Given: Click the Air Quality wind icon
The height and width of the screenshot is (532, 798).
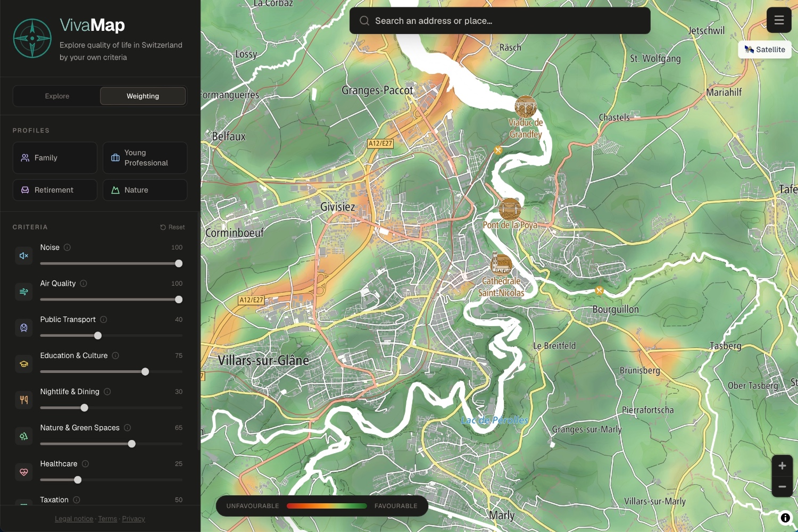Looking at the screenshot, I should tap(24, 292).
